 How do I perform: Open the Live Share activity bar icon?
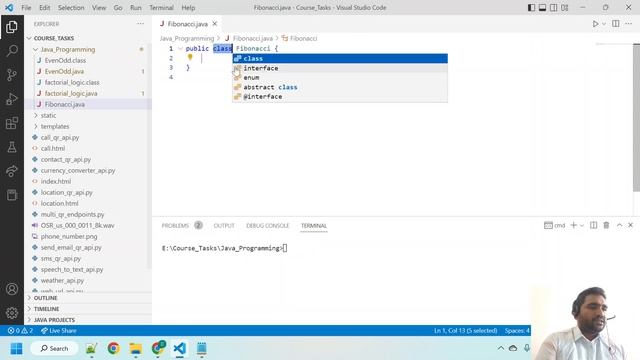11,171
